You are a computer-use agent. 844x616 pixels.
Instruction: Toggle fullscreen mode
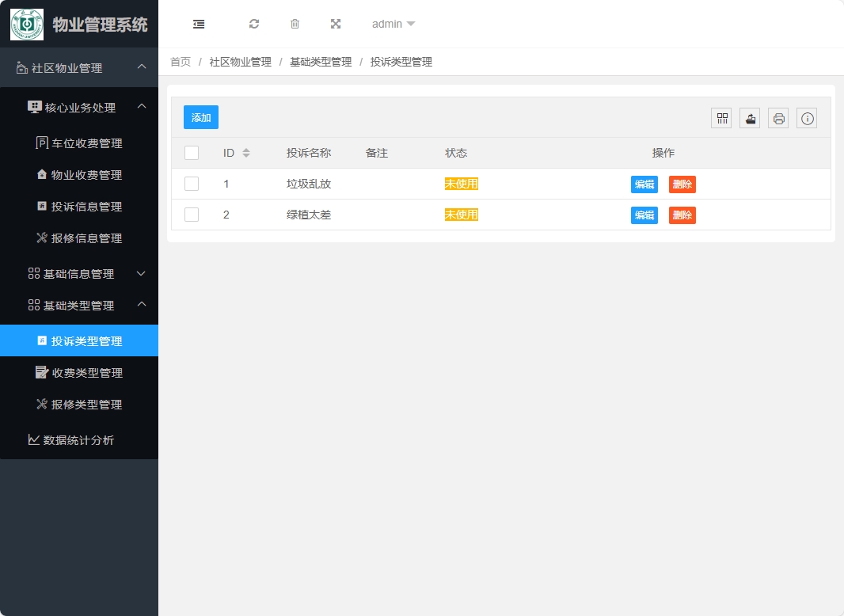pyautogui.click(x=336, y=24)
